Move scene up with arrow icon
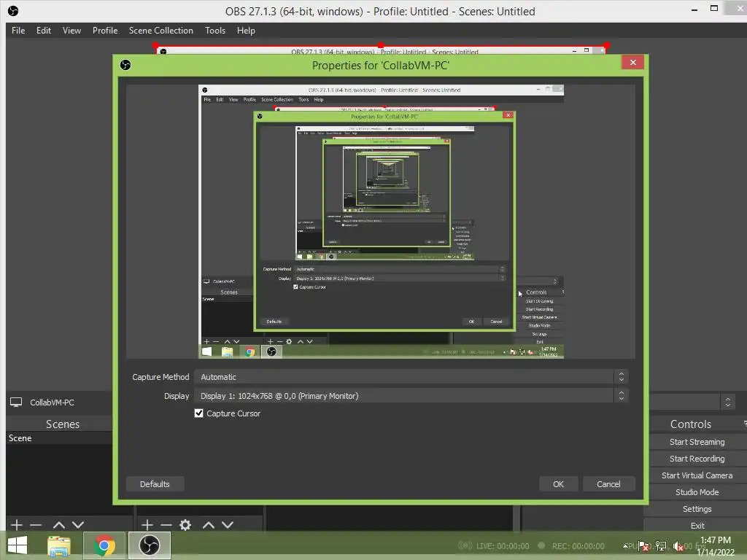The height and width of the screenshot is (560, 747). pos(59,525)
